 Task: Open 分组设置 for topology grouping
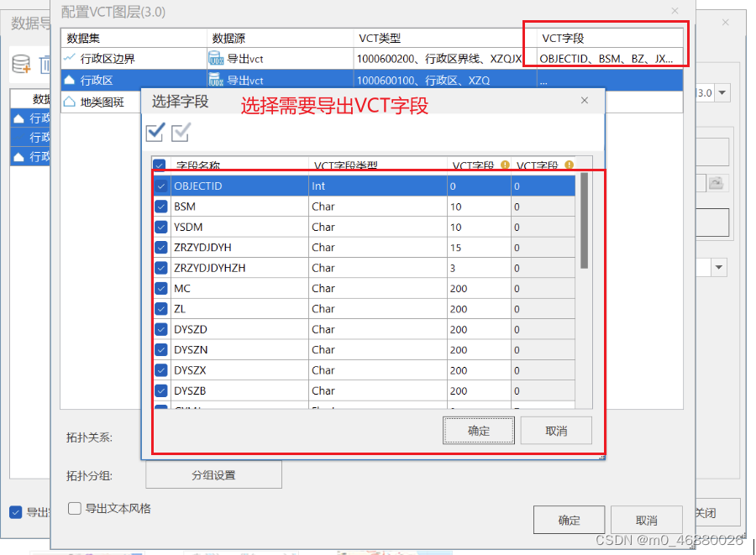click(213, 474)
